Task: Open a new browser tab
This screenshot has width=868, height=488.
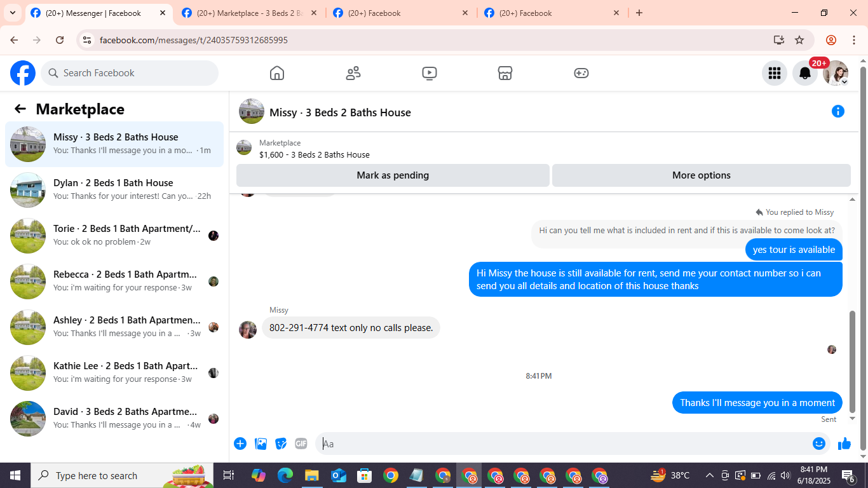Action: (x=639, y=13)
